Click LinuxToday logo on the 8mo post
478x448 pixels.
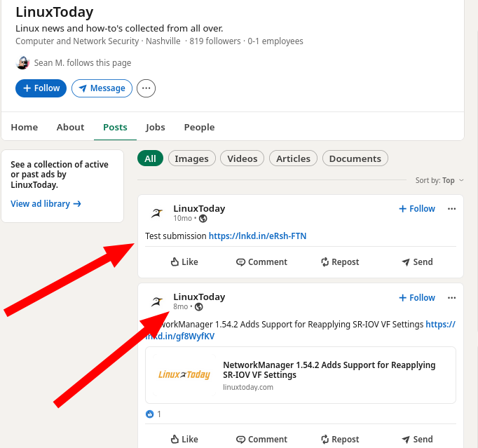(x=157, y=301)
